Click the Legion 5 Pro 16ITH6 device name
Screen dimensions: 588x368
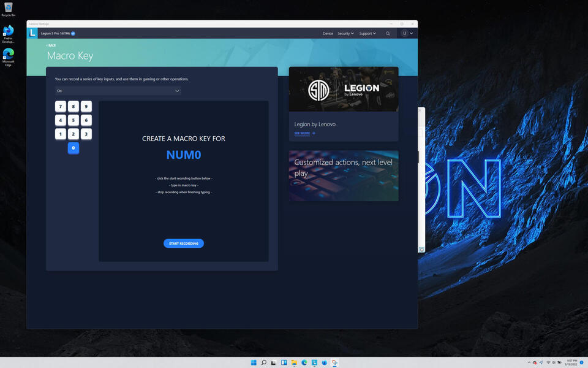point(56,33)
